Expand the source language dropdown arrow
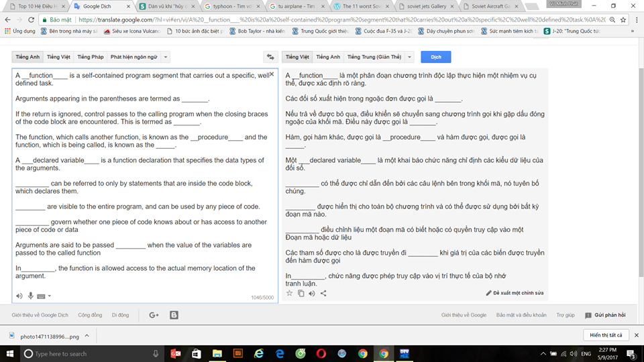This screenshot has height=362, width=644. [166, 57]
